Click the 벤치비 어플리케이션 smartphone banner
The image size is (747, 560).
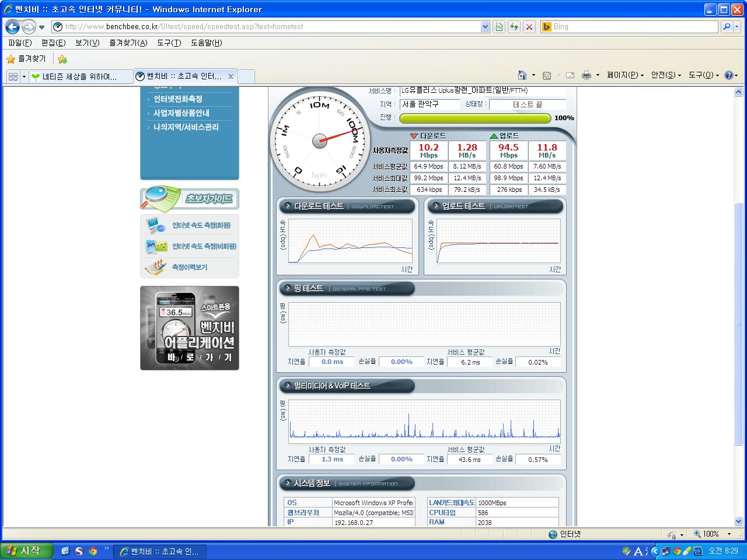(190, 328)
